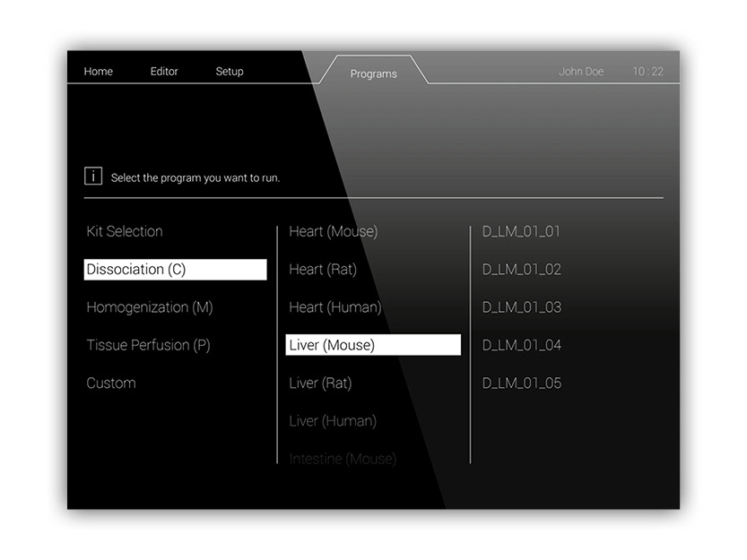This screenshot has height=560, width=747.
Task: Select the Custom category
Action: point(111,383)
